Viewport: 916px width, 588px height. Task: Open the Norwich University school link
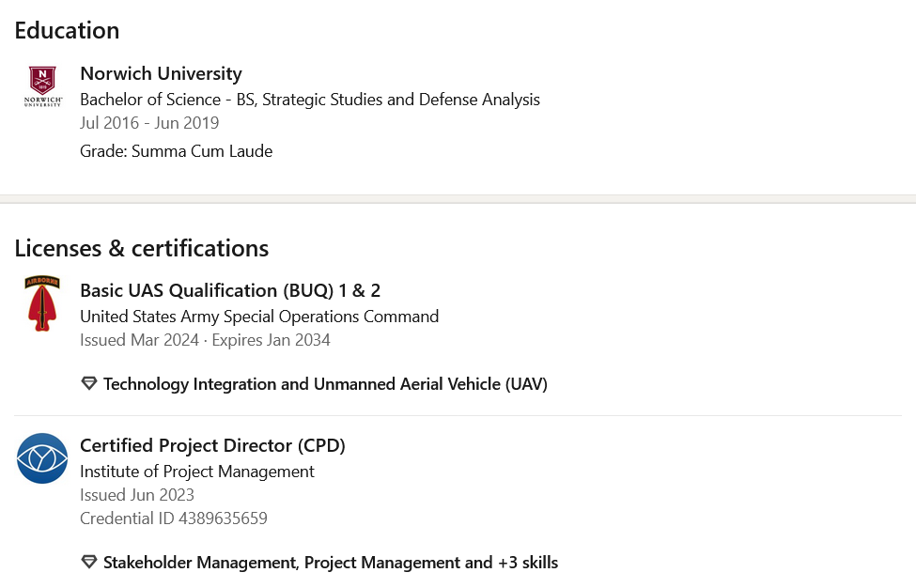tap(161, 73)
